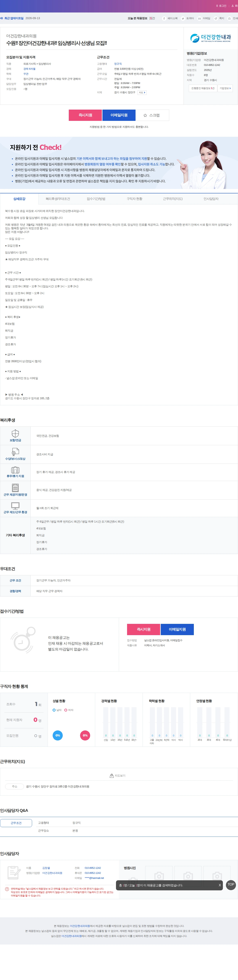Jump to top with the TOP button

pos(231,885)
